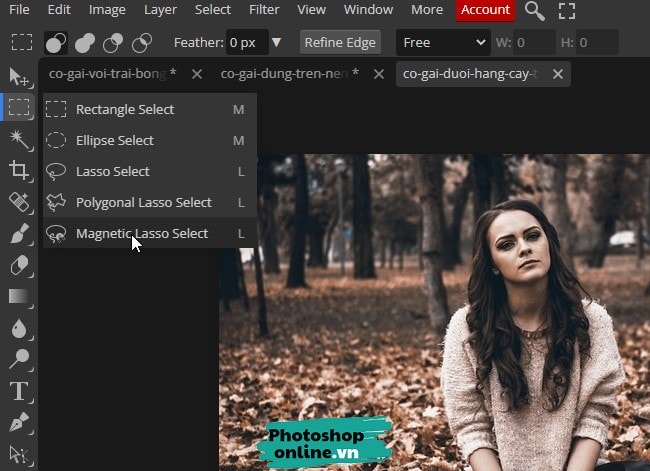Select the Magic Wand tool

18,138
